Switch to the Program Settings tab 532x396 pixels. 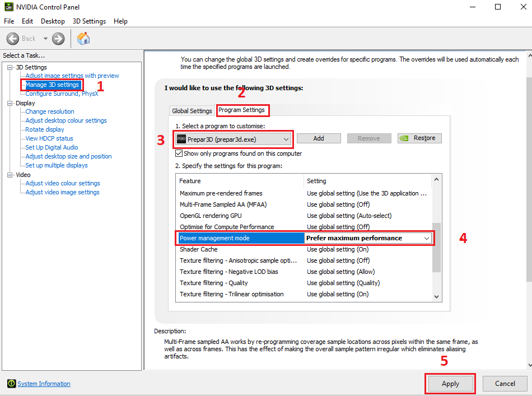pyautogui.click(x=241, y=110)
